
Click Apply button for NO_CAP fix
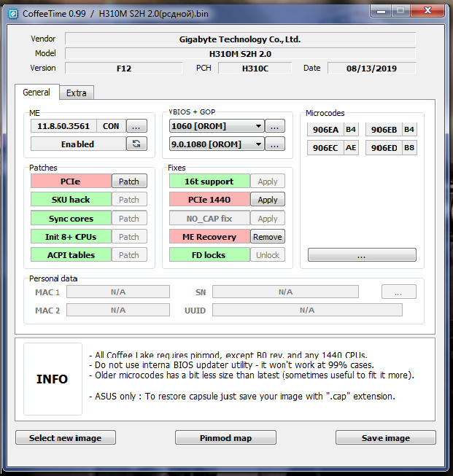coord(268,218)
